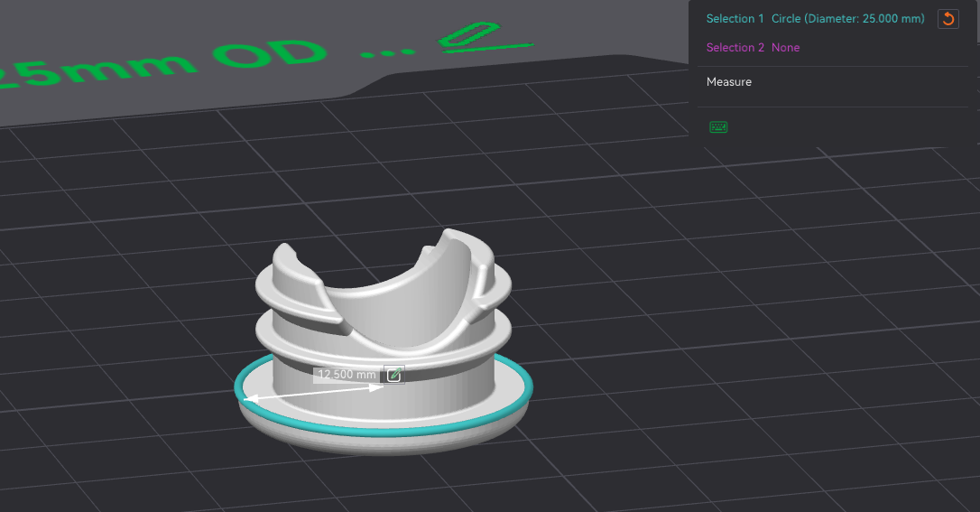
Task: Click the green keyboard shortcuts icon
Action: [718, 127]
